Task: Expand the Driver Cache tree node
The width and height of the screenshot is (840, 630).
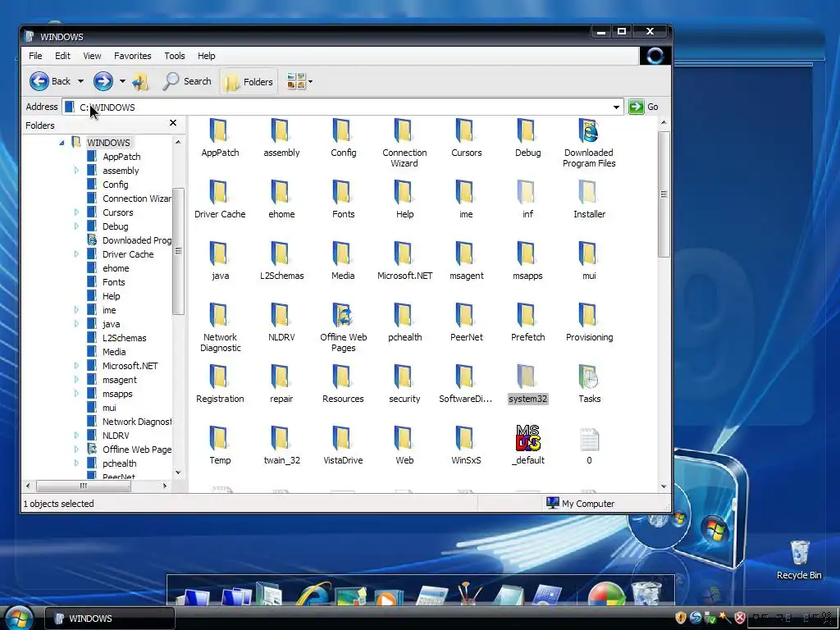Action: tap(76, 254)
